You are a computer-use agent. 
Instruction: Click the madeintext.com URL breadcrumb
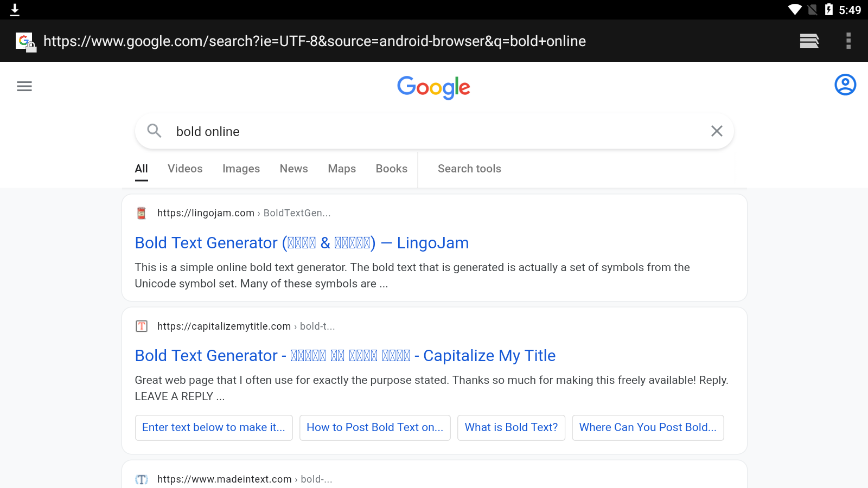coord(245,479)
